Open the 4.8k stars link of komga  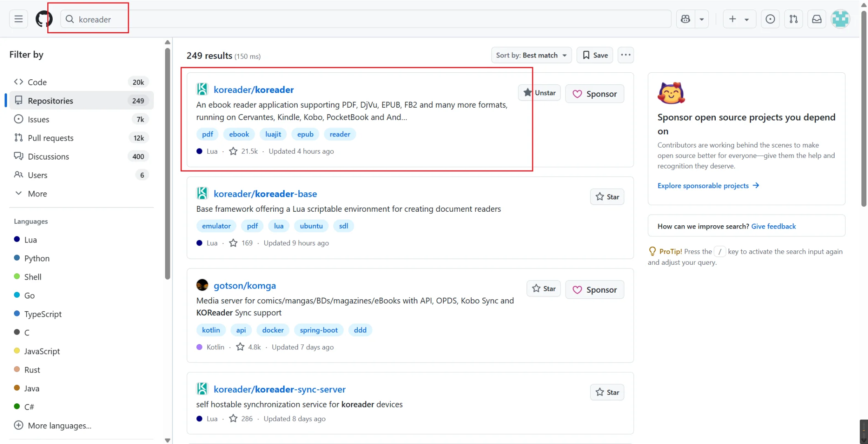point(249,347)
